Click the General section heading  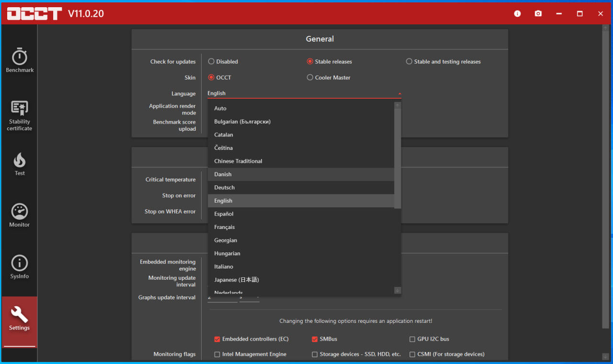320,39
